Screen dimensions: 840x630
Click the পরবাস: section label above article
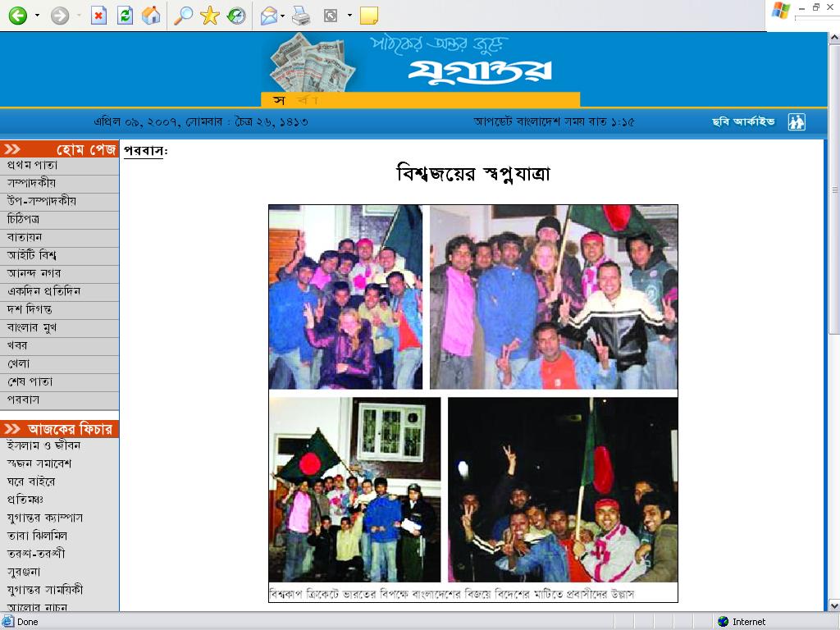pyautogui.click(x=146, y=151)
